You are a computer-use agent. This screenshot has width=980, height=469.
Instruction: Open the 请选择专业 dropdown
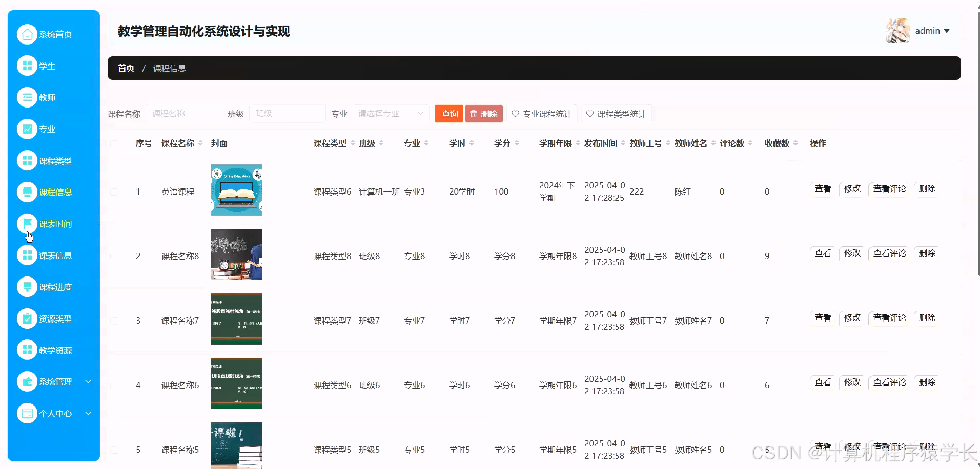391,113
